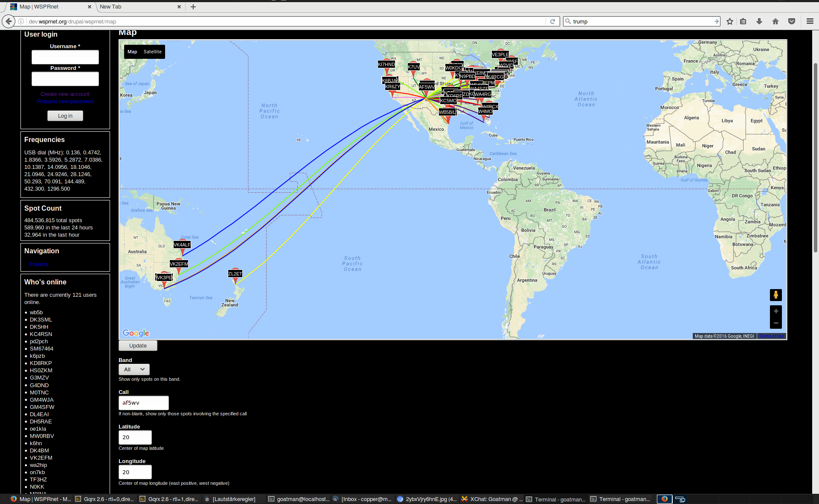Click Create new account link
This screenshot has height=504, width=819.
(x=65, y=94)
